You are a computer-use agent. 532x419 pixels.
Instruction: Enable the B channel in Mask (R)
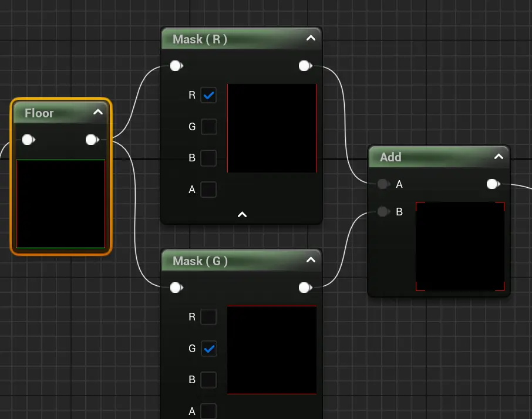tap(208, 158)
